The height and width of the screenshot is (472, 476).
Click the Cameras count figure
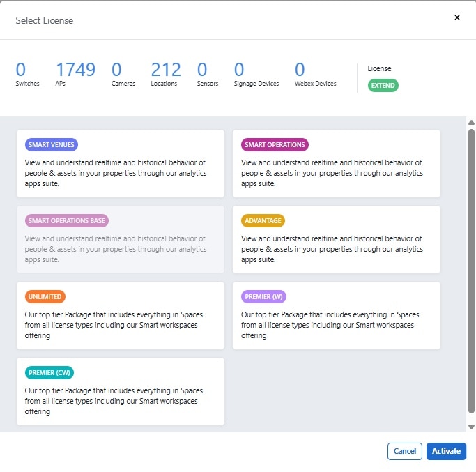point(116,70)
